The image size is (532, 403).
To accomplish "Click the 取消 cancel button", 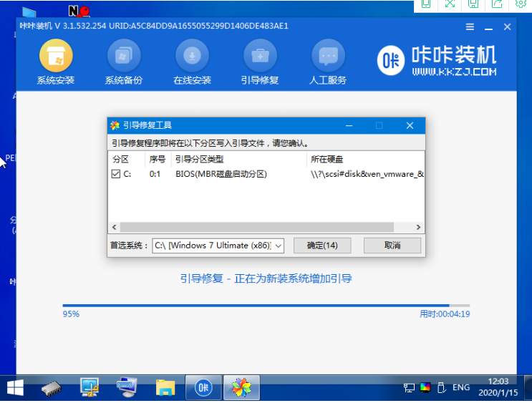I will pyautogui.click(x=392, y=246).
